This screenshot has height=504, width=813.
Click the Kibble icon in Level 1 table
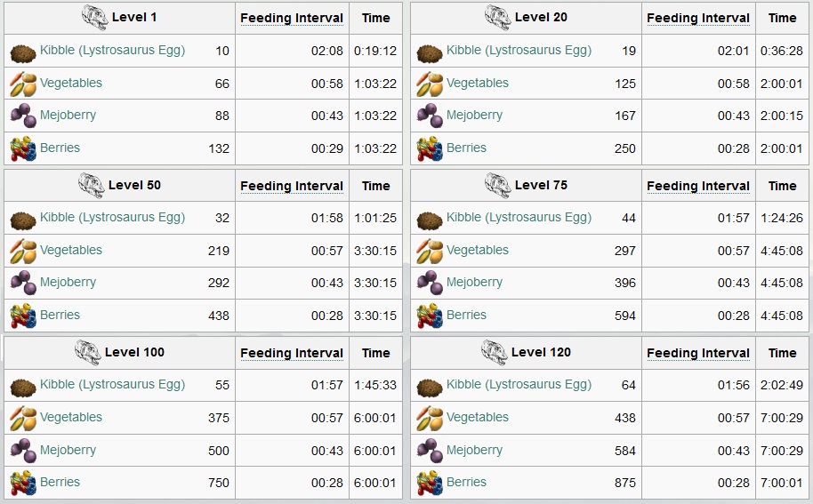(23, 52)
